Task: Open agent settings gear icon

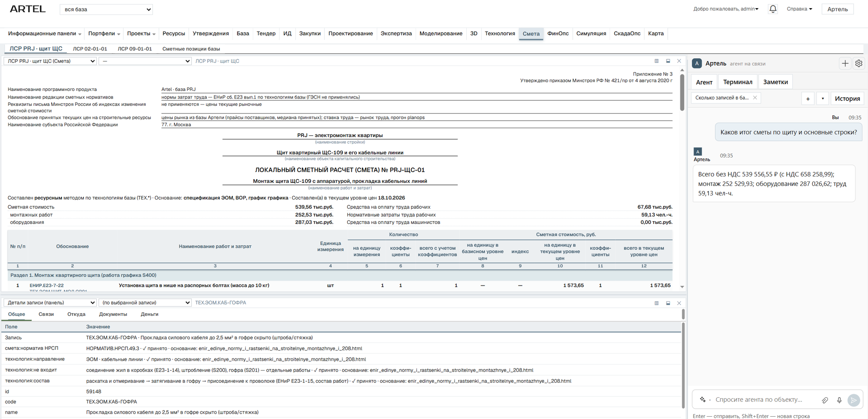Action: [859, 63]
